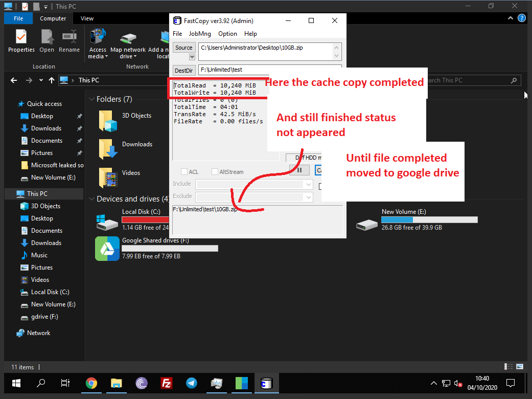Select Music in navigation pane
This screenshot has width=532, height=399.
click(x=39, y=255)
